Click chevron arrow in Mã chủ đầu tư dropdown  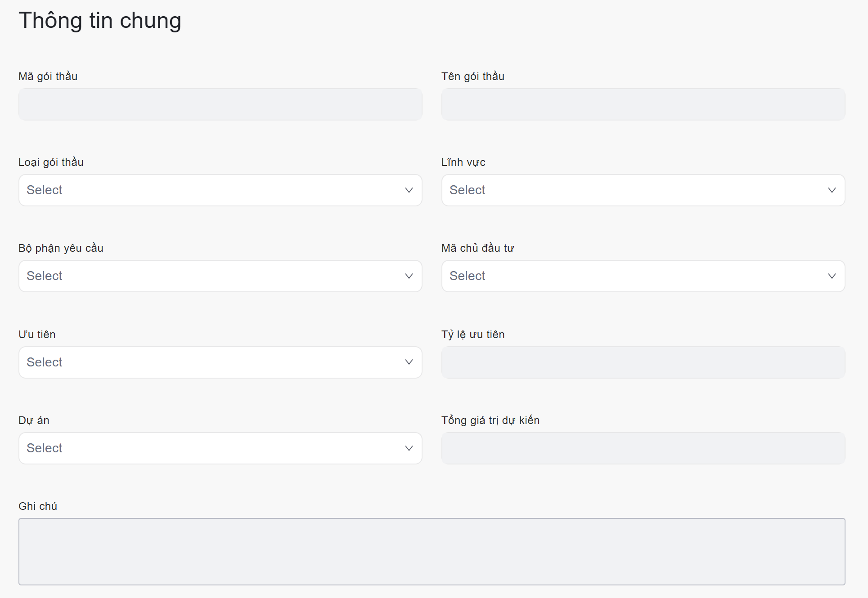(832, 276)
